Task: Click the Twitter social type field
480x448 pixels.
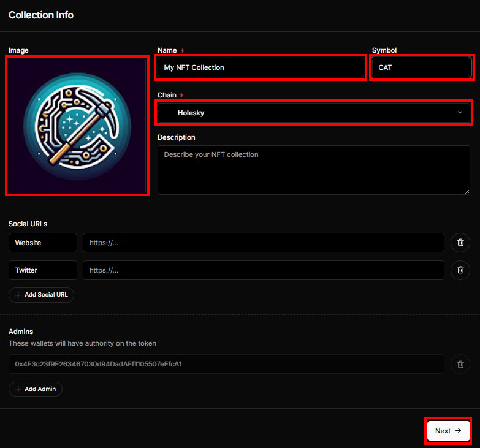Action: tap(43, 270)
